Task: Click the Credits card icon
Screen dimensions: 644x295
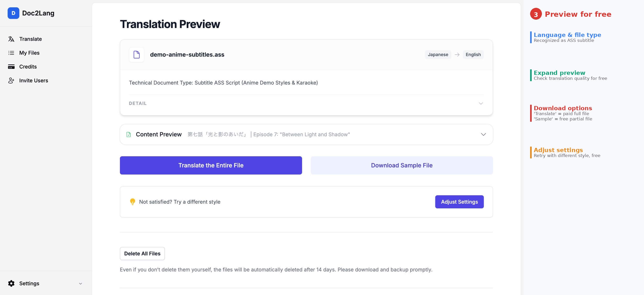Action: 11,66
